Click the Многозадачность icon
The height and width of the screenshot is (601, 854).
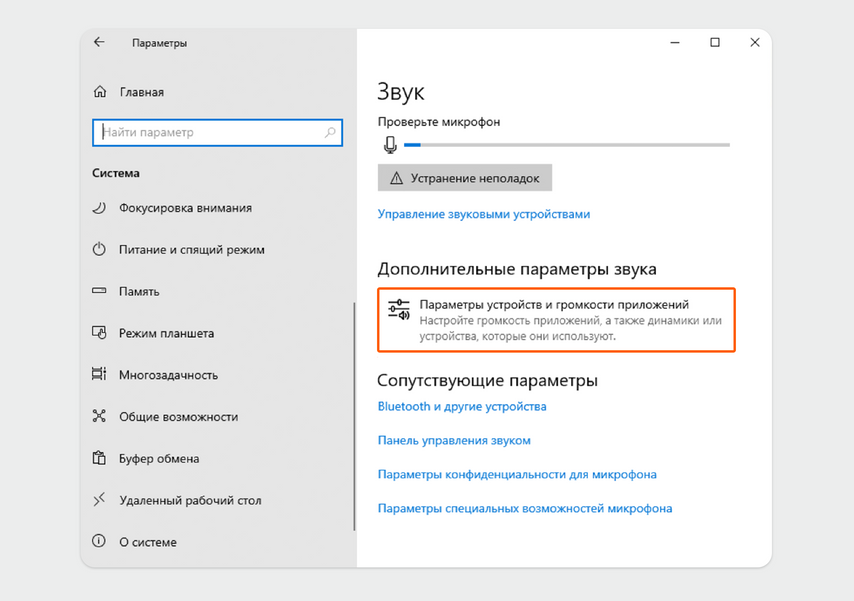pyautogui.click(x=99, y=374)
